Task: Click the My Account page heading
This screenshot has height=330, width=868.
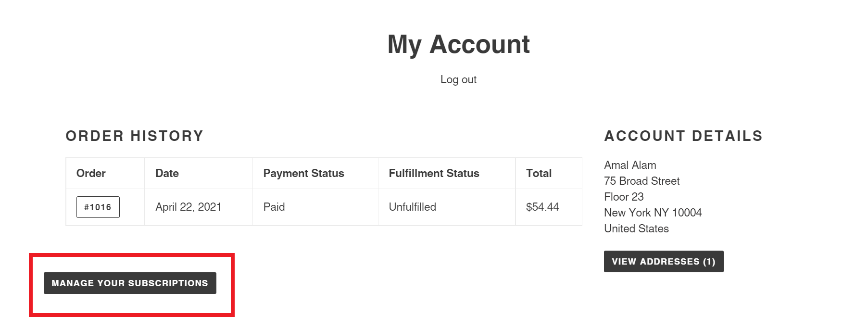Action: tap(458, 44)
